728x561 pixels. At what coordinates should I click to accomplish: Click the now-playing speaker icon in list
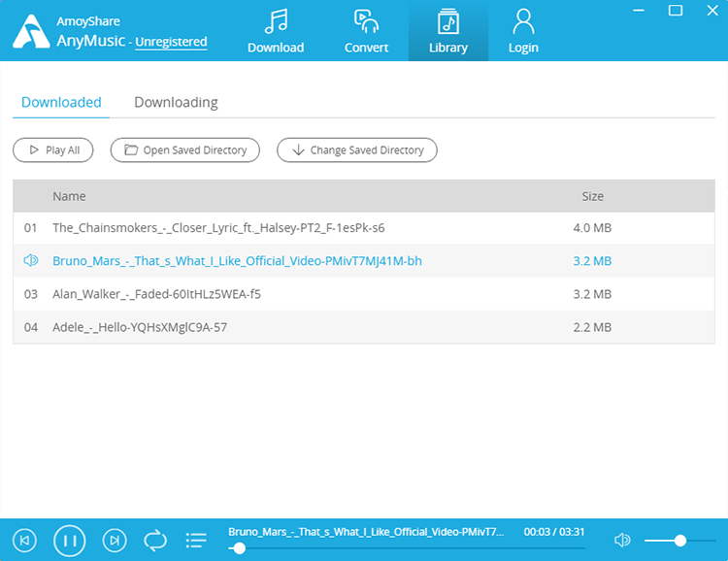click(x=31, y=260)
